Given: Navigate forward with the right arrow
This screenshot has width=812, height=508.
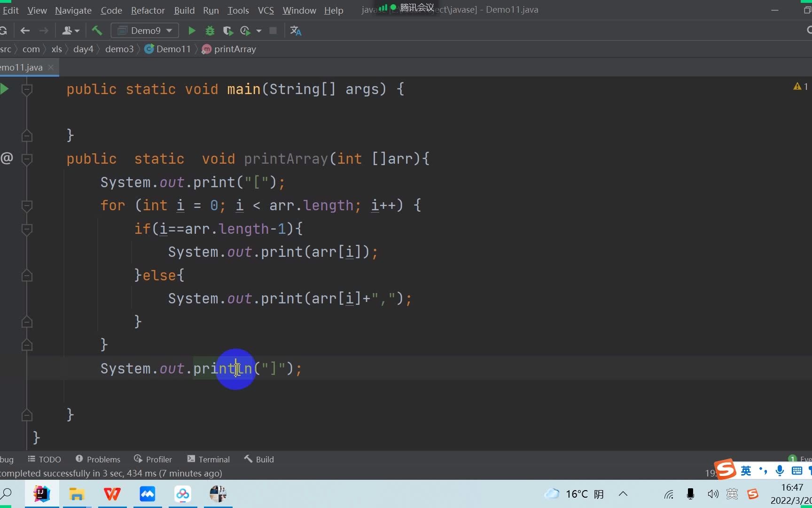Looking at the screenshot, I should (44, 31).
